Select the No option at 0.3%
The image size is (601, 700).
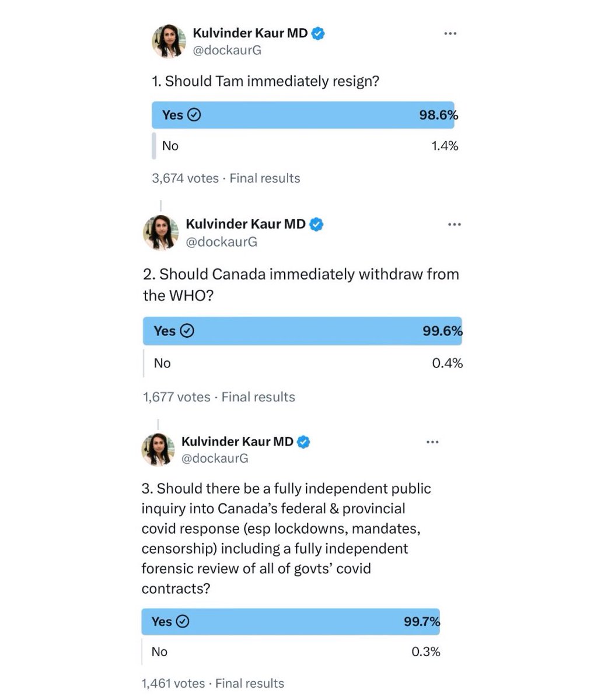point(291,652)
